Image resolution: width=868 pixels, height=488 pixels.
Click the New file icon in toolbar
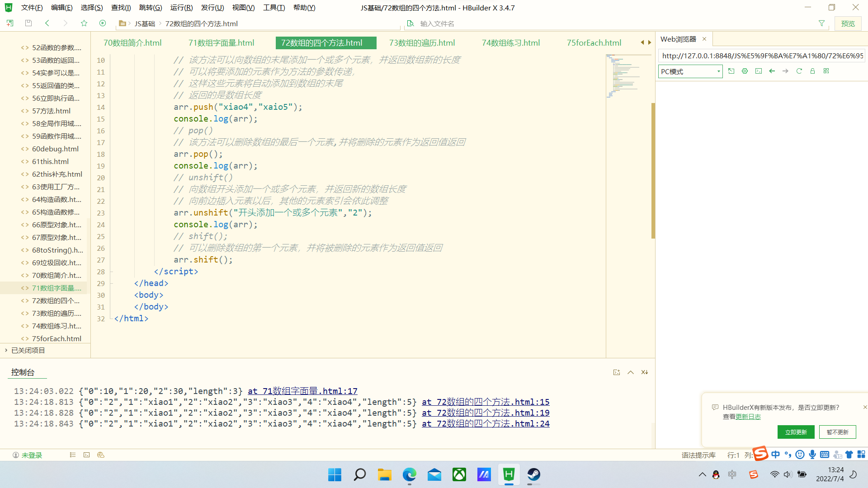click(9, 23)
